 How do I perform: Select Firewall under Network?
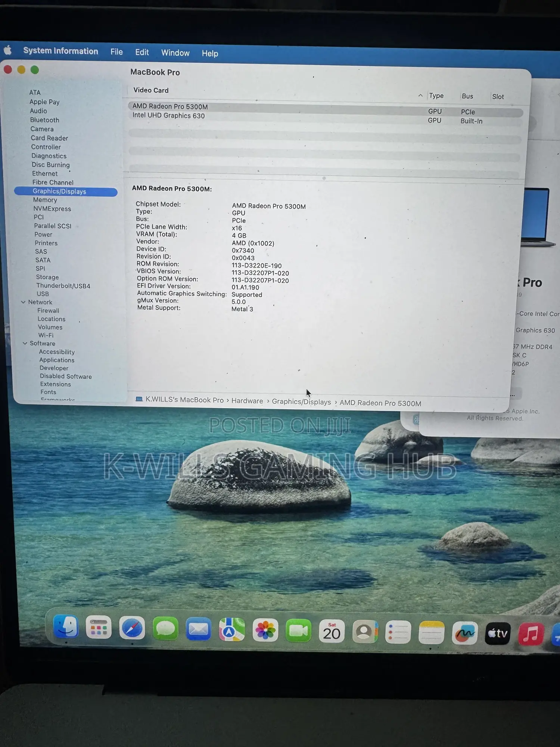point(48,310)
